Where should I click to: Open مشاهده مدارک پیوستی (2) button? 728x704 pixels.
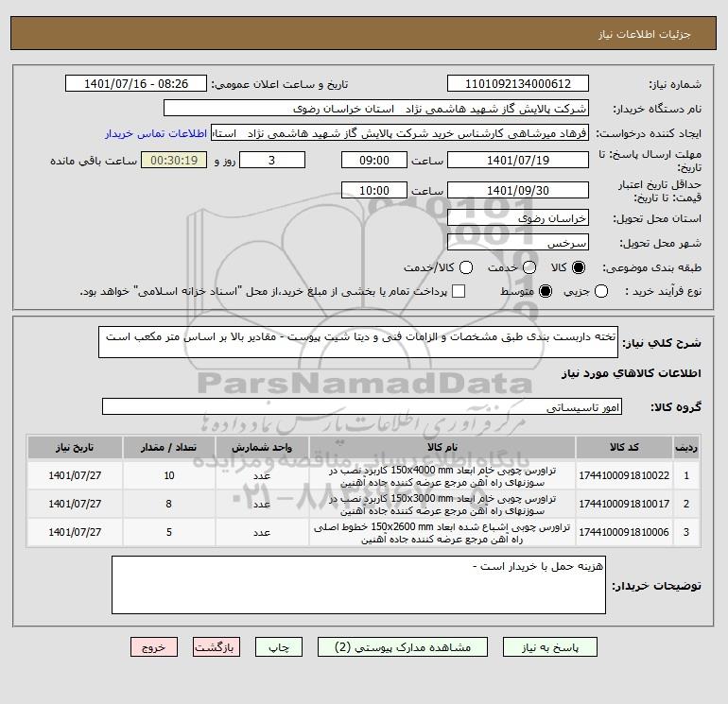(403, 647)
